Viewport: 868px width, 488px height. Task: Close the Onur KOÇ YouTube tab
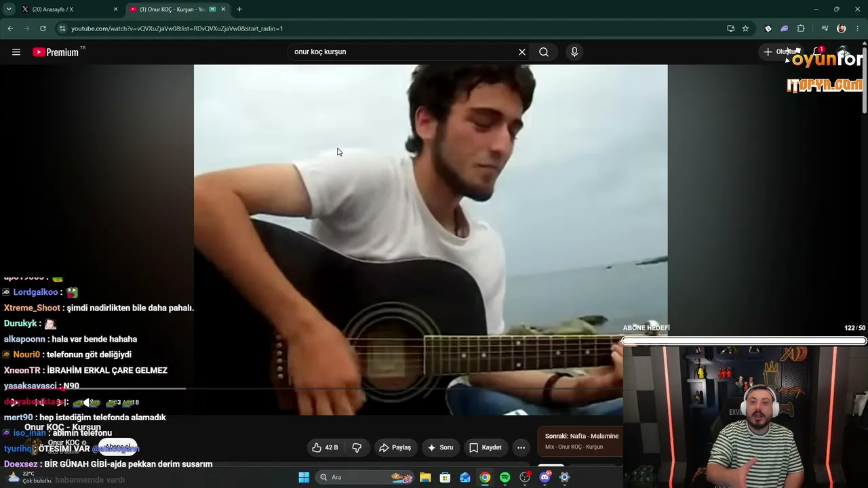(223, 9)
